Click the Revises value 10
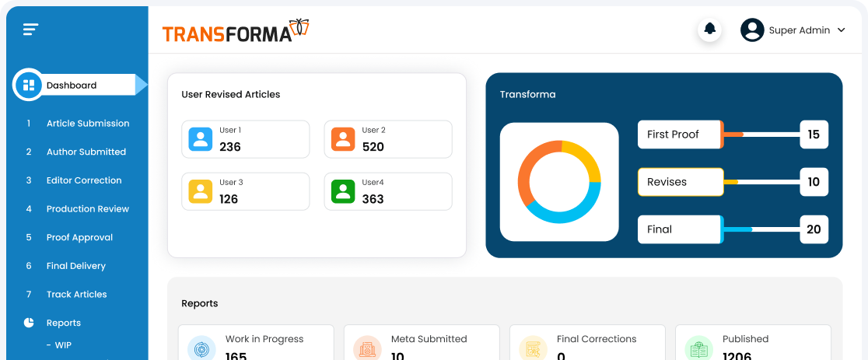Image resolution: width=868 pixels, height=360 pixels. pos(814,182)
